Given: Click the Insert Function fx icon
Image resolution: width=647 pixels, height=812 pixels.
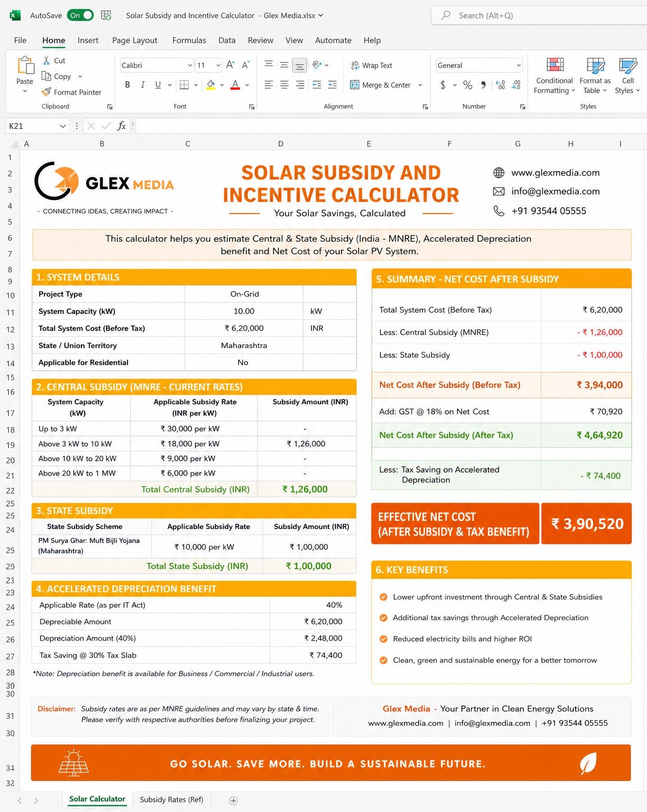Looking at the screenshot, I should (121, 126).
